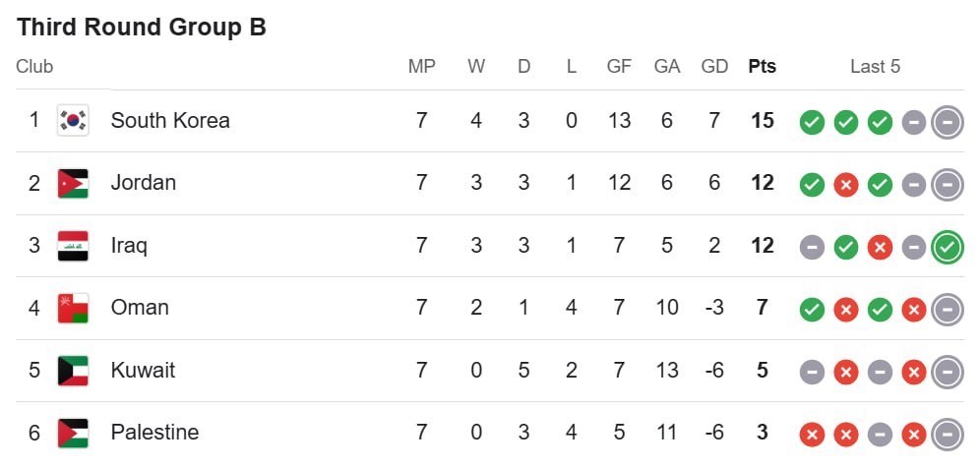Click South Korea's 15 points value
The width and height of the screenshot is (980, 469).
click(x=762, y=121)
